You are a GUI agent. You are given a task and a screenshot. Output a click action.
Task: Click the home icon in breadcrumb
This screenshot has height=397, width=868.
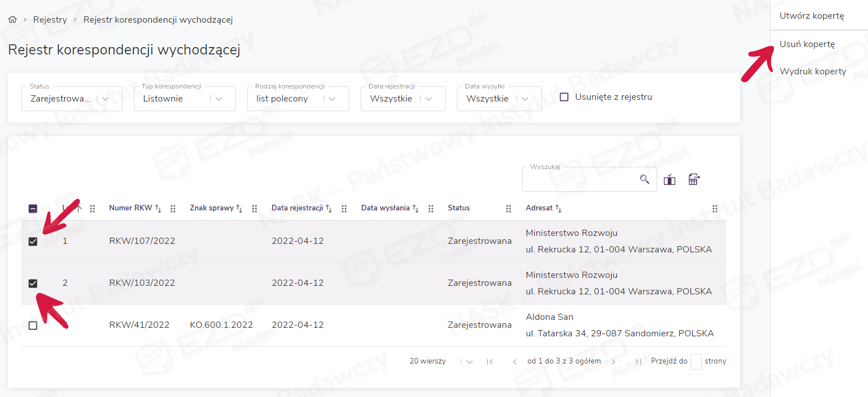click(x=12, y=20)
